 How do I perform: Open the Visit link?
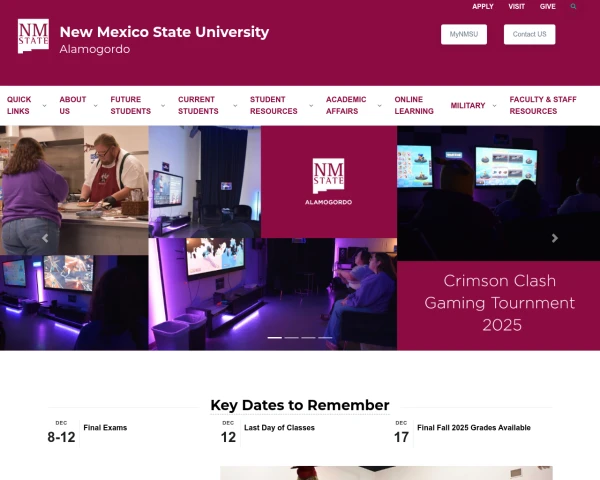[x=516, y=7]
